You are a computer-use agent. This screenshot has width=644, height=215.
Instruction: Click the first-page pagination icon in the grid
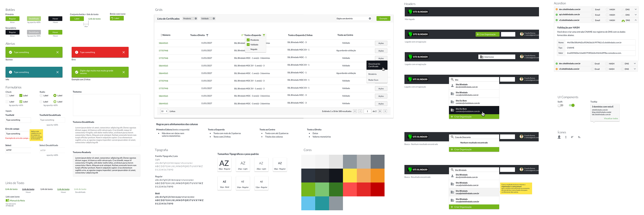pyautogui.click(x=355, y=111)
